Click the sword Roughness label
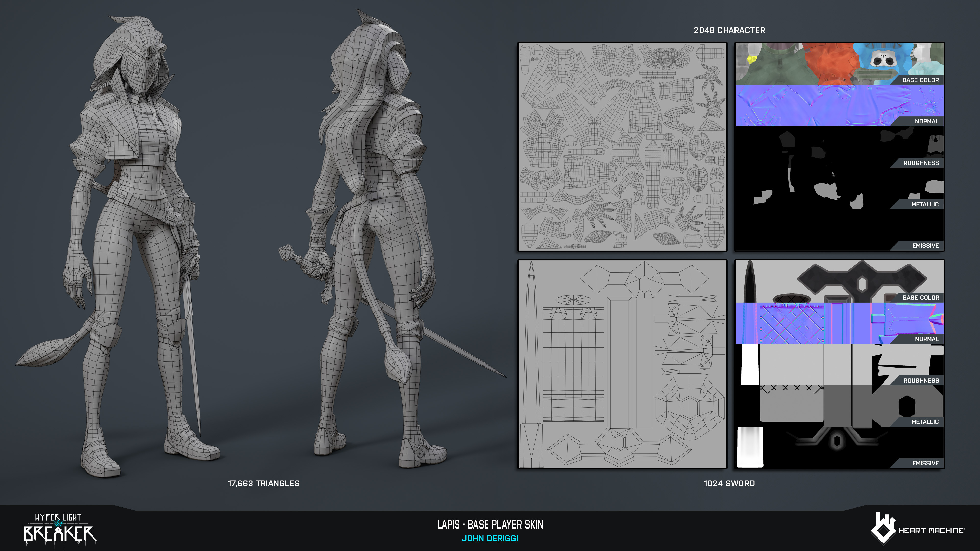980x551 pixels. [921, 380]
